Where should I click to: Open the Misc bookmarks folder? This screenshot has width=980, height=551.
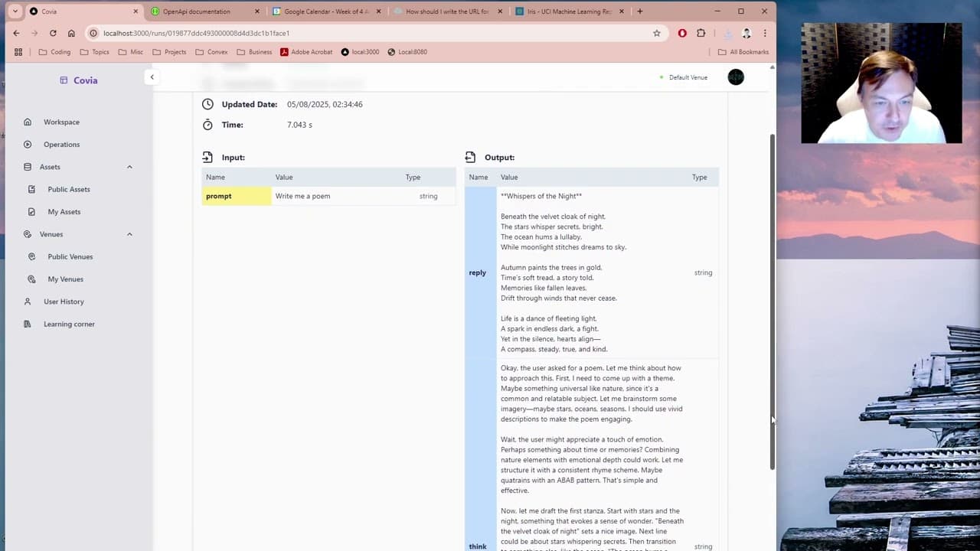pyautogui.click(x=130, y=52)
